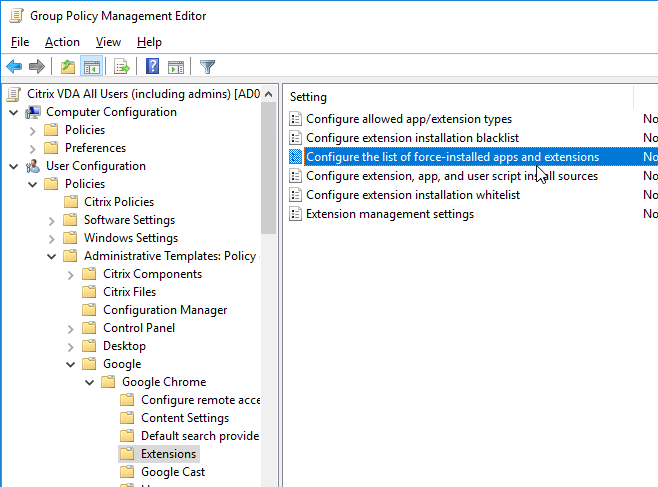Click the icon beside force-installed apps and extensions

tap(295, 157)
